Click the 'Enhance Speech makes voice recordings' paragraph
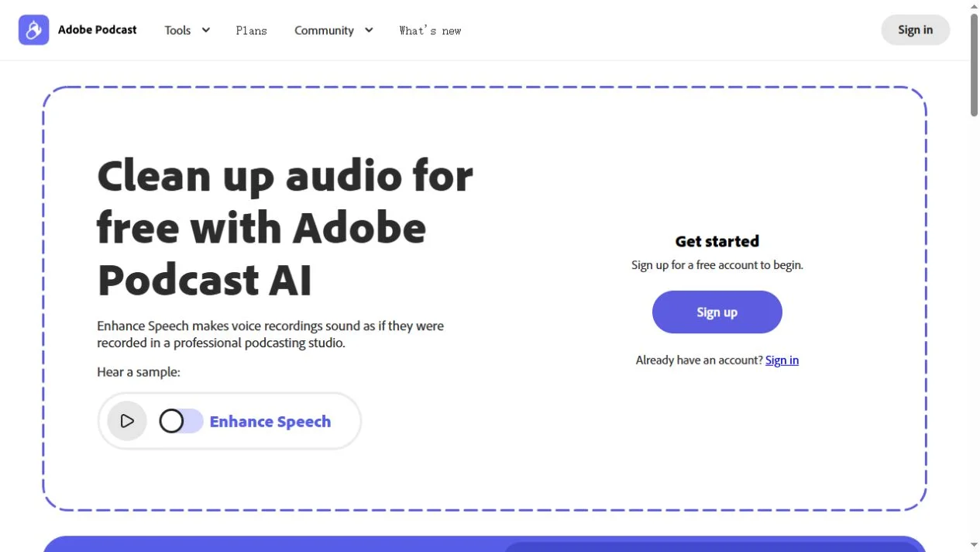This screenshot has height=552, width=980. pos(270,334)
